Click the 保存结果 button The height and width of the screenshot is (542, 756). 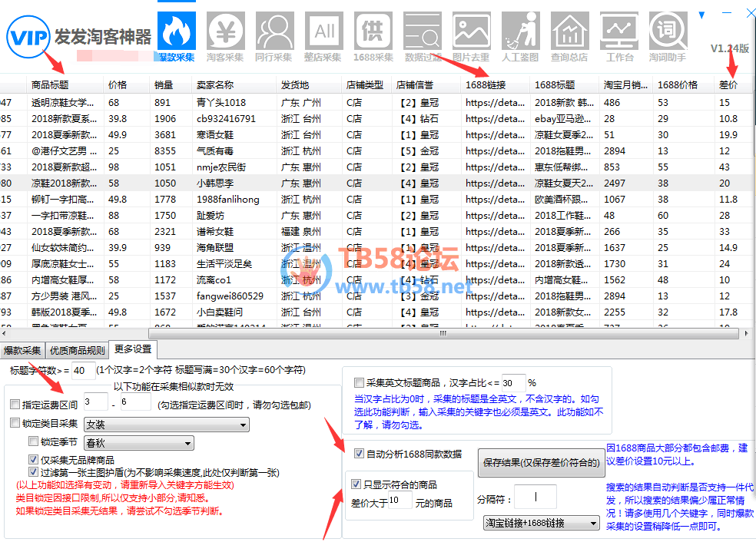(x=539, y=463)
